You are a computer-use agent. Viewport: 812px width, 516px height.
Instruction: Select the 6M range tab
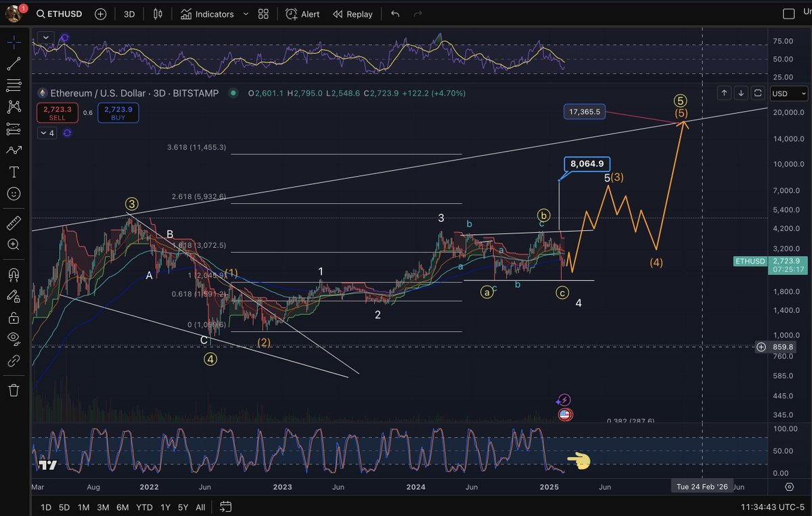coord(122,507)
